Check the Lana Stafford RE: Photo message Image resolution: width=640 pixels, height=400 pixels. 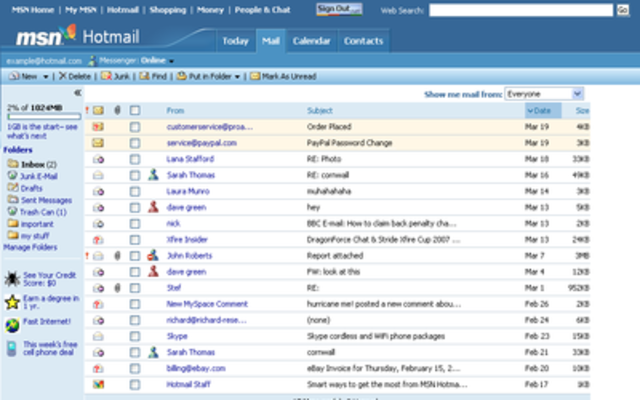(x=135, y=159)
